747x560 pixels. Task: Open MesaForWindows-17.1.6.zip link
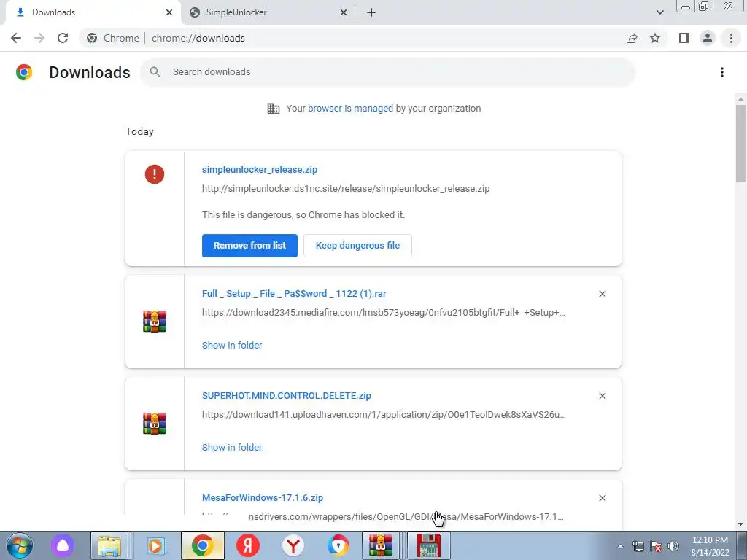tap(263, 497)
